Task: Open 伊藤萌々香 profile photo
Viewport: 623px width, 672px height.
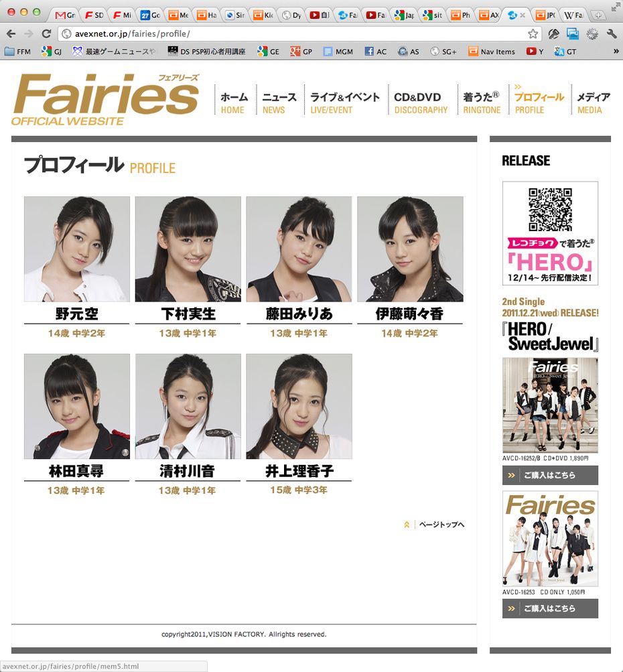Action: point(410,249)
